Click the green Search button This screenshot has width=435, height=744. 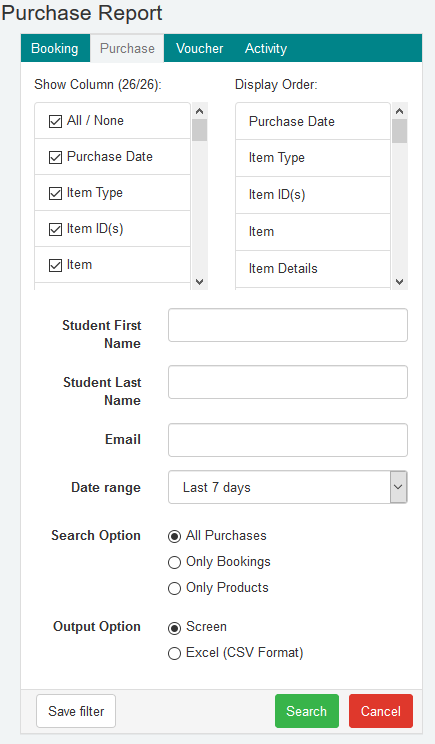point(307,711)
